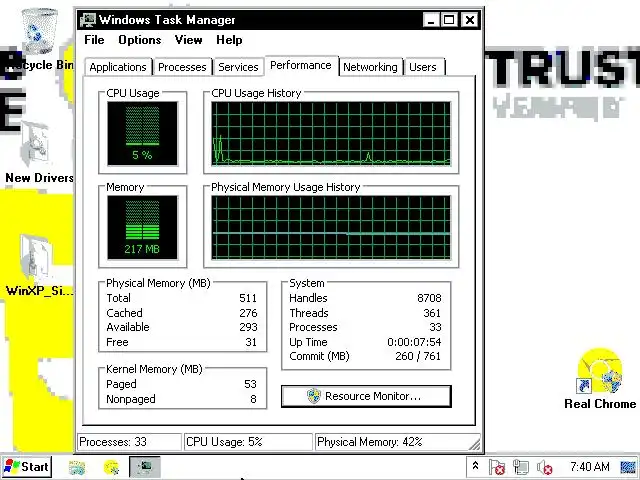Click the Paged 53 kernel memory value
This screenshot has height=480, width=640.
(250, 384)
